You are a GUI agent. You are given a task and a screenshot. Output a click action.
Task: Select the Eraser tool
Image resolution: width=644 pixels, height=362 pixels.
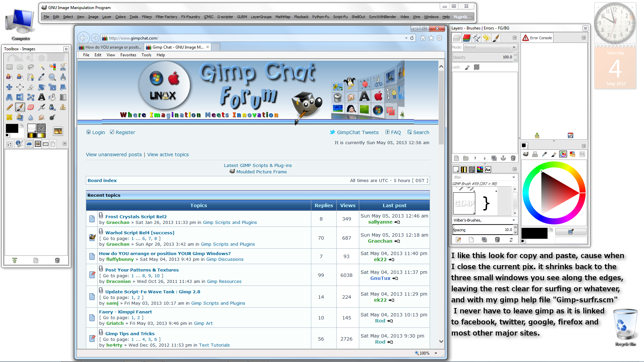tap(31, 107)
